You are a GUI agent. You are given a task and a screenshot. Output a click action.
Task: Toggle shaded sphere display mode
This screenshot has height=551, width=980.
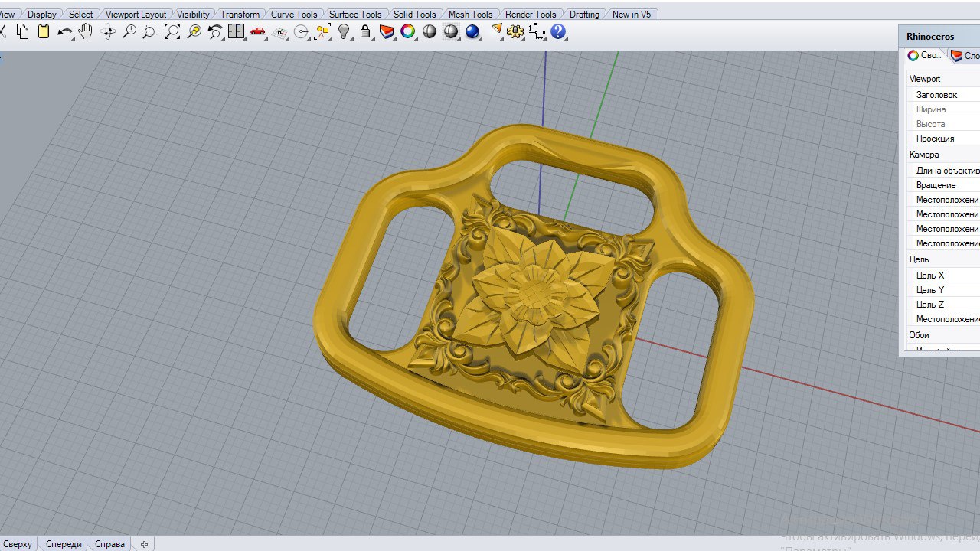coord(430,32)
